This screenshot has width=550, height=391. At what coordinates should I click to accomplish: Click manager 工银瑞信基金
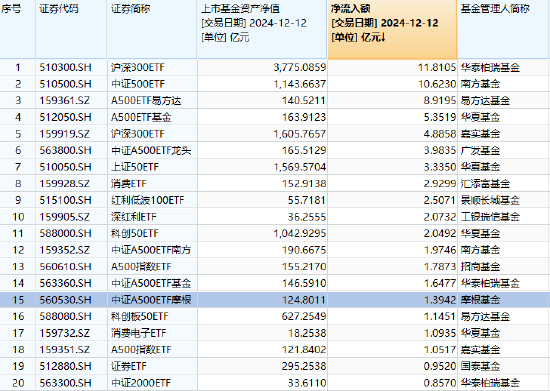pyautogui.click(x=490, y=217)
